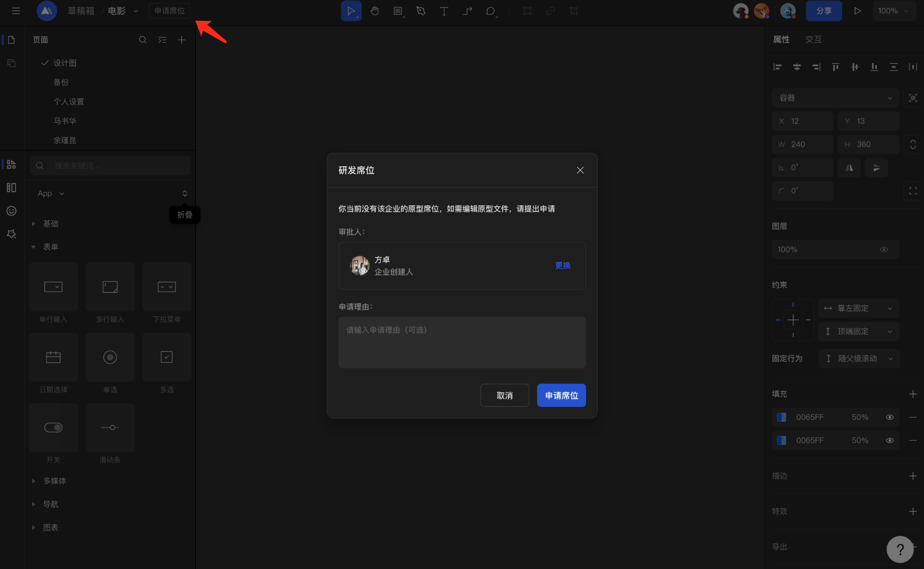Start prototype preview play button
The width and height of the screenshot is (924, 569).
857,11
